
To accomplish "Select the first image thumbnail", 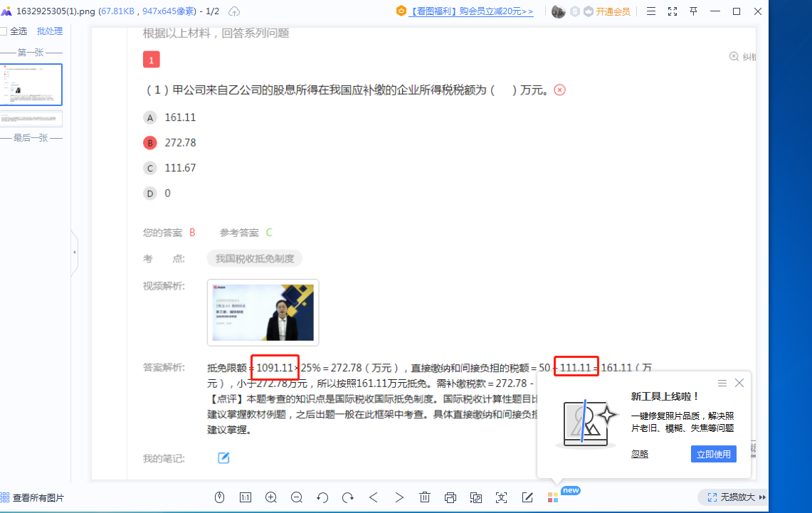I will click(31, 84).
